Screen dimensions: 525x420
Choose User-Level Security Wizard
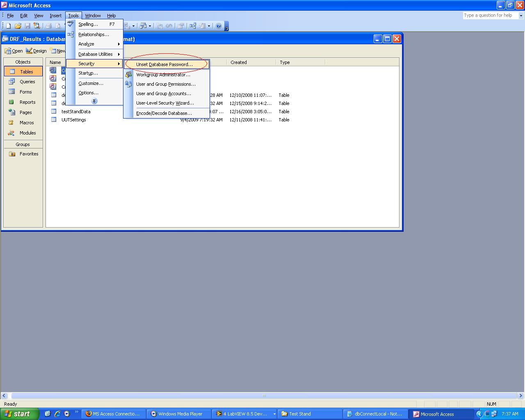[x=167, y=103]
